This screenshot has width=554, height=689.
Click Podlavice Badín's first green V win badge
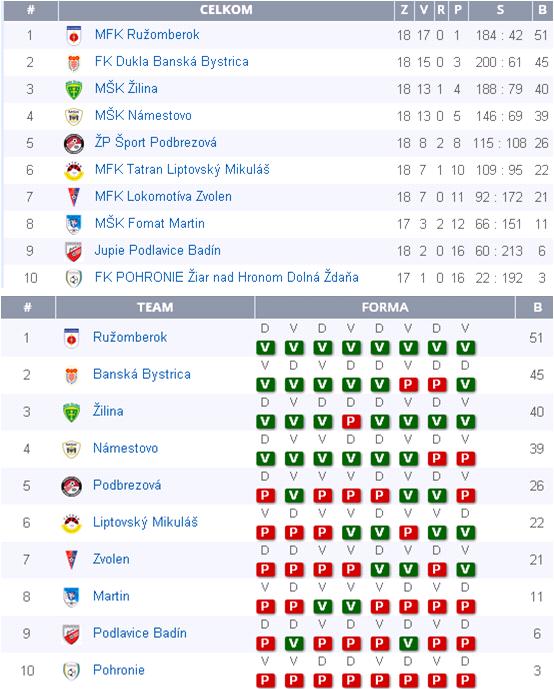coord(294,644)
